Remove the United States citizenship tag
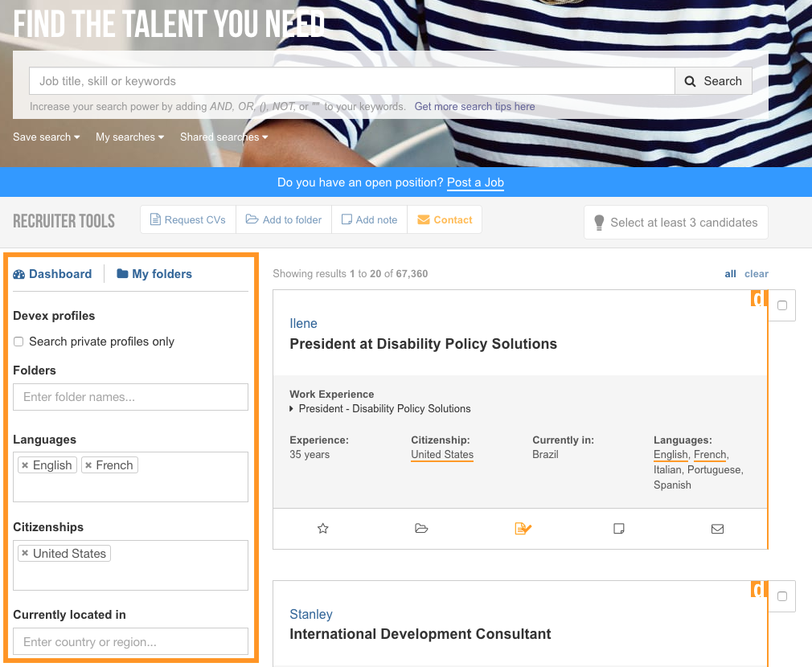The width and height of the screenshot is (812, 667). tap(25, 553)
